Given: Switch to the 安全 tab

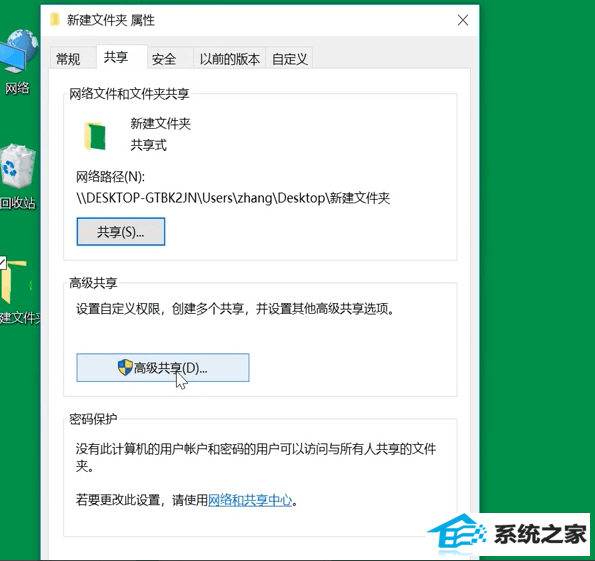Looking at the screenshot, I should point(164,59).
